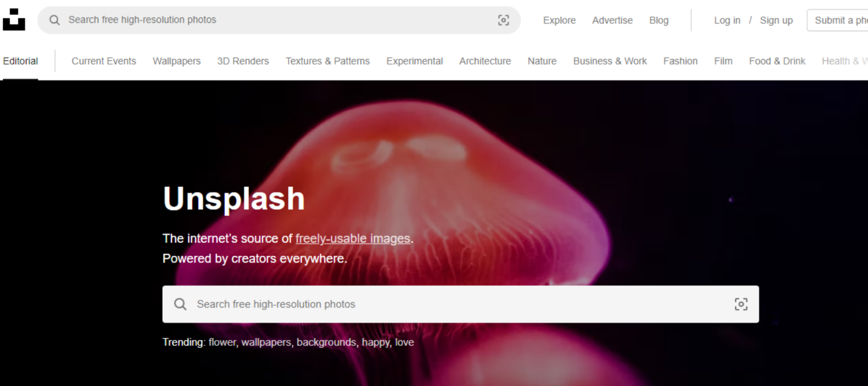Select the Editorial tab
868x386 pixels.
20,61
